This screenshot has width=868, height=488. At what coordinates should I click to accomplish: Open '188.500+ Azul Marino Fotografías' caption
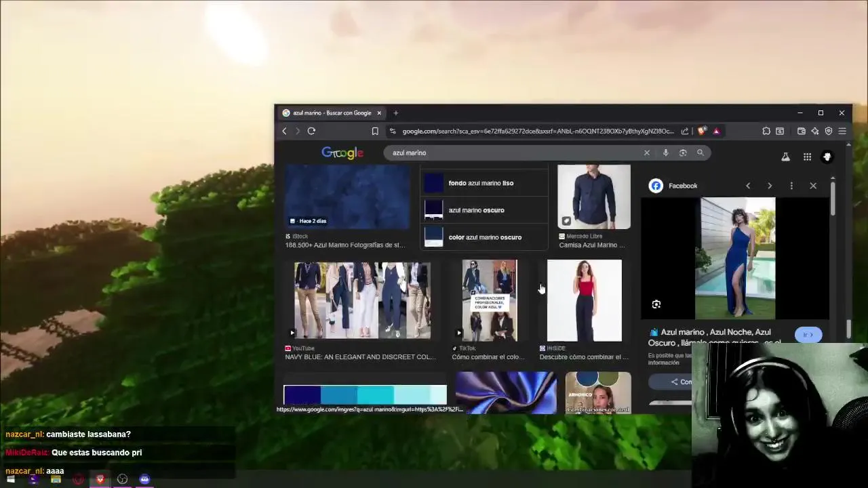point(345,245)
